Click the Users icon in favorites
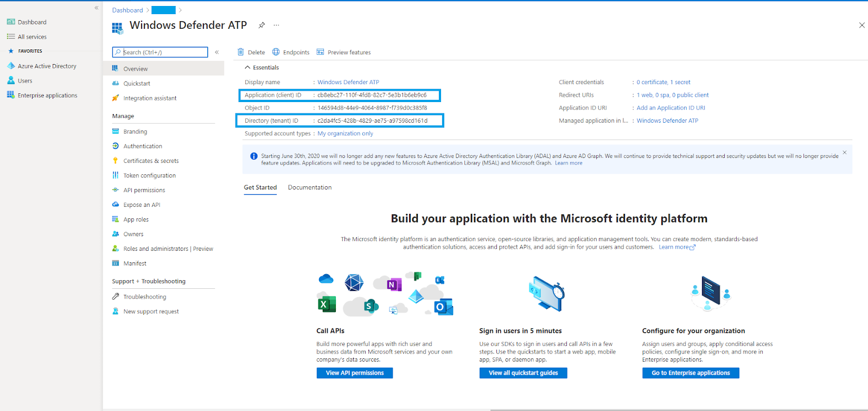The height and width of the screenshot is (411, 868). click(x=11, y=80)
